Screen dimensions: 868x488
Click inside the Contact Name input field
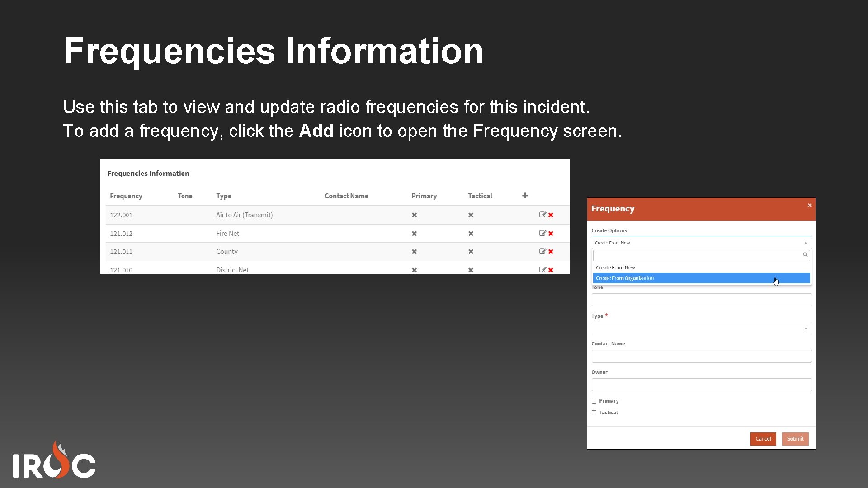click(x=701, y=356)
